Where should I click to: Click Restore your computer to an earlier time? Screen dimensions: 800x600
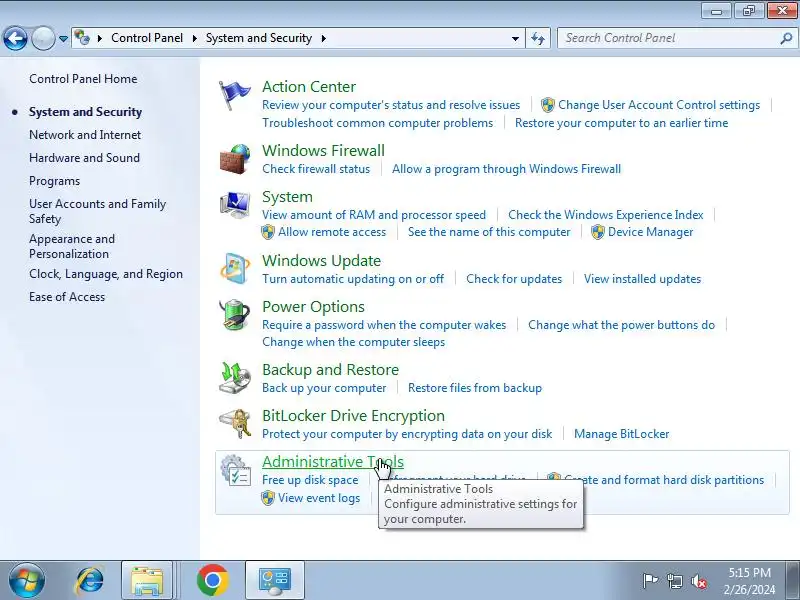[621, 123]
